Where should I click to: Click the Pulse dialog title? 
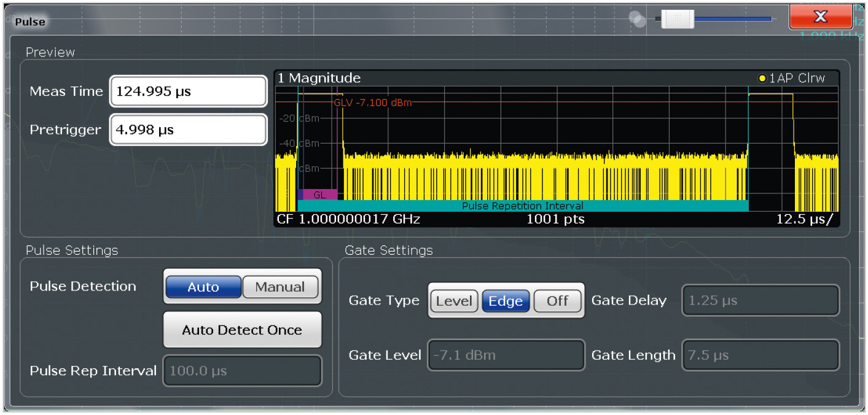(x=30, y=21)
